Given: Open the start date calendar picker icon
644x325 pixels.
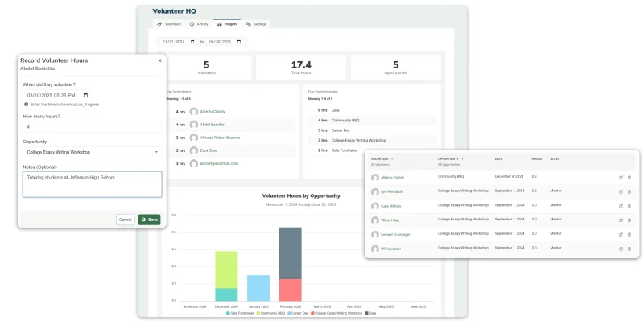Looking at the screenshot, I should [x=192, y=42].
